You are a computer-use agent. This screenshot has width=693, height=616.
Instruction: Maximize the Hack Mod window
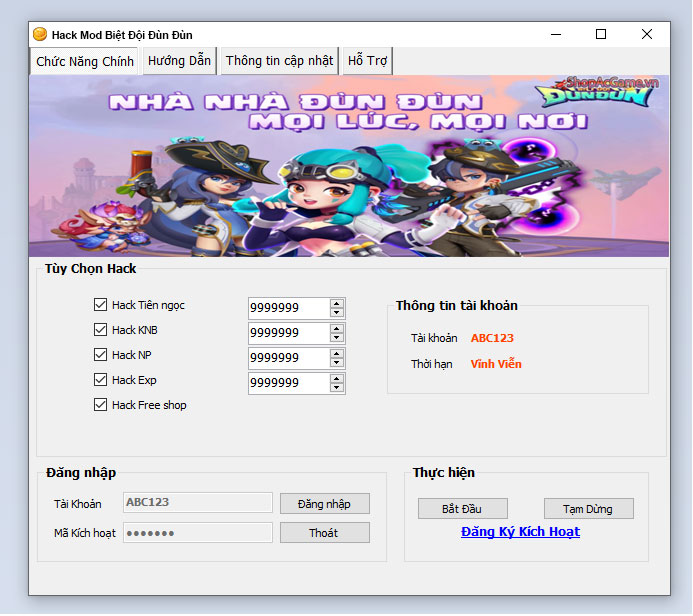coord(601,34)
